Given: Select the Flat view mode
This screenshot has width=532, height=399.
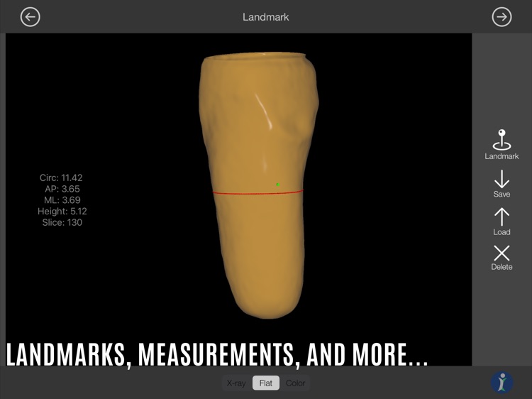Looking at the screenshot, I should click(266, 383).
